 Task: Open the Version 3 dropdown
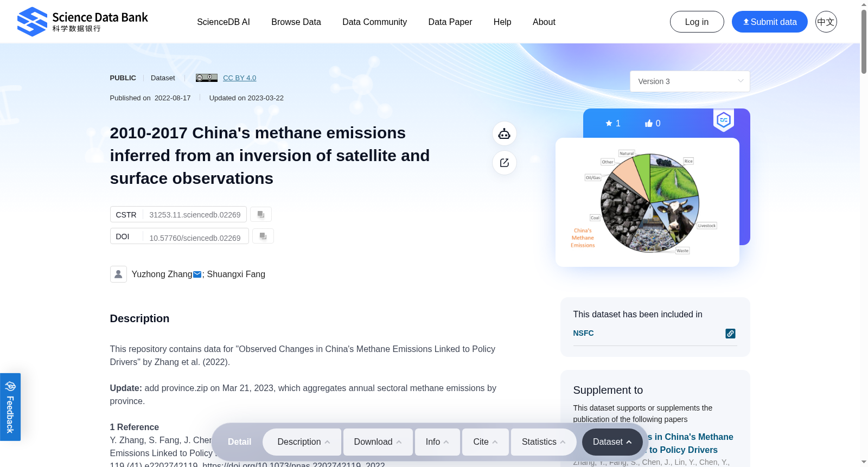(x=690, y=81)
